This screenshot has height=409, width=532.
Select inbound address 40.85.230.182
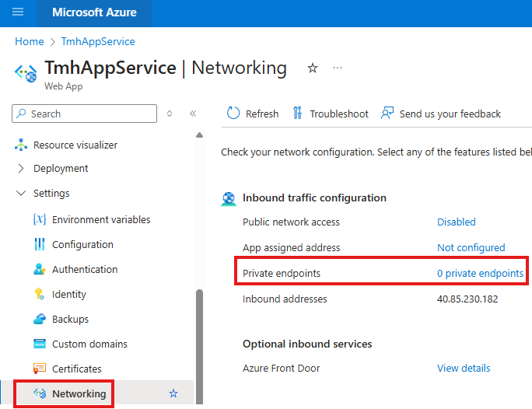[467, 299]
